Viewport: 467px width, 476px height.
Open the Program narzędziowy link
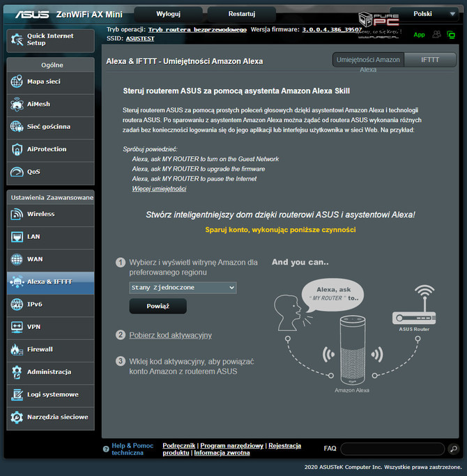click(231, 445)
